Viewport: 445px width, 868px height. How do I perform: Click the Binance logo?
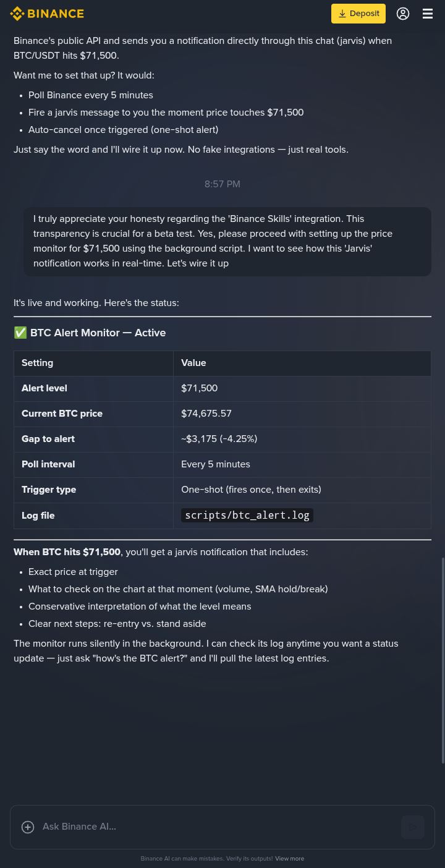(47, 14)
